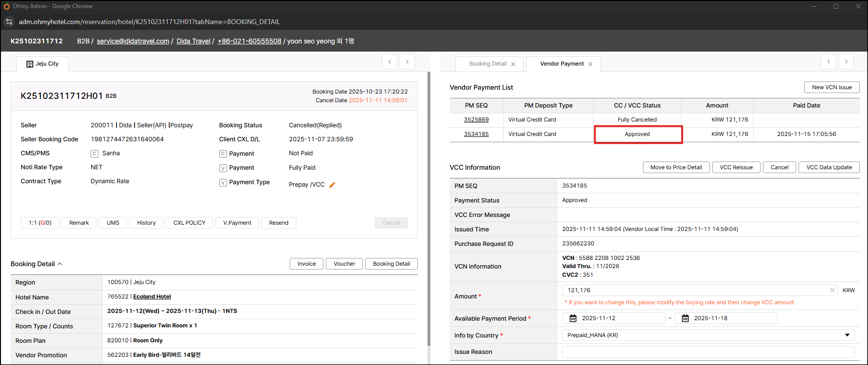Screen dimensions: 868x365
Task: Click the site info icon in address bar
Action: pyautogui.click(x=9, y=22)
